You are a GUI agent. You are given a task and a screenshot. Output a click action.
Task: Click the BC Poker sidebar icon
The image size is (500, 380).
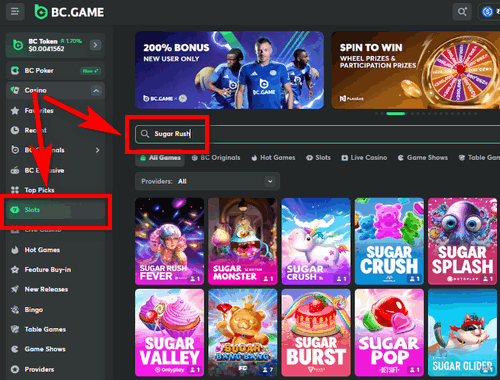15,71
